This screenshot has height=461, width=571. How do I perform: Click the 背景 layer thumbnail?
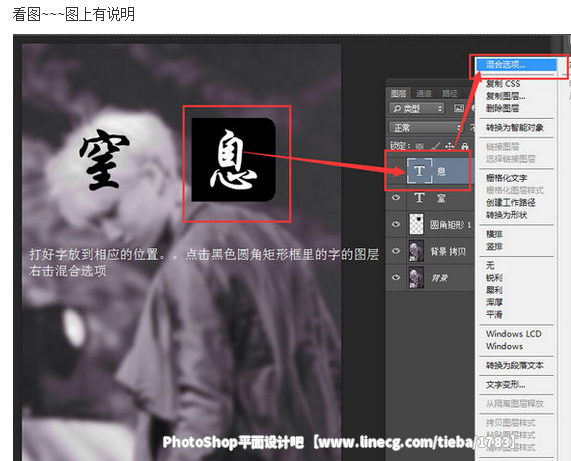pyautogui.click(x=417, y=277)
